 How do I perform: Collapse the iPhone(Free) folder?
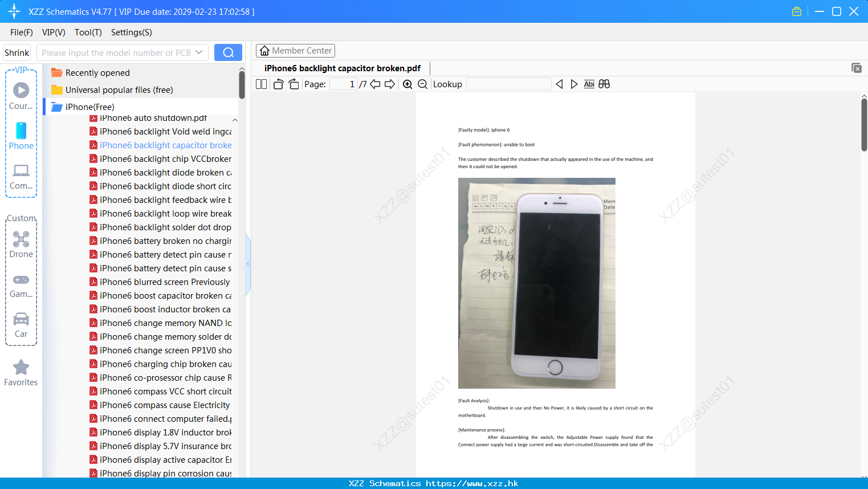pos(83,107)
